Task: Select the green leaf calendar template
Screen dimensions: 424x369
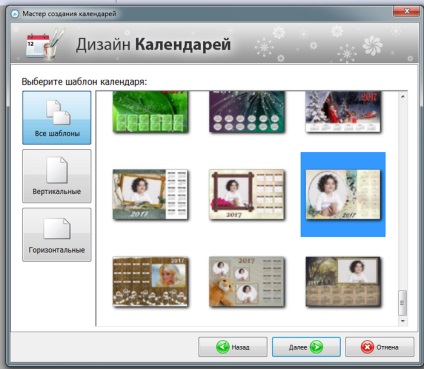Action: point(150,112)
